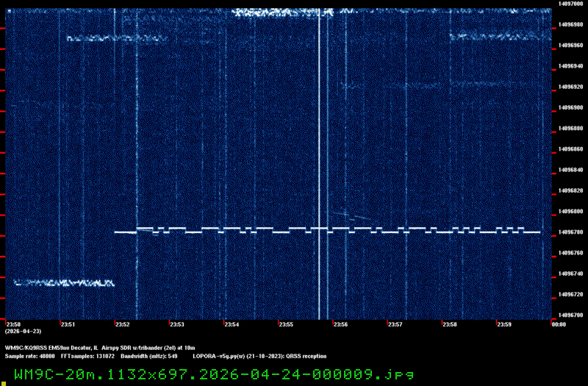Click the 14096840 frequency label
Screen dimensions: 588x386
(x=570, y=170)
